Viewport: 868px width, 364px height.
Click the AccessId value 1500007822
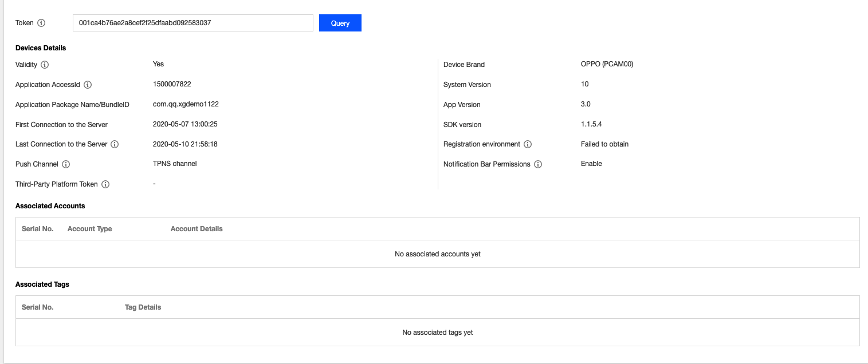click(x=172, y=84)
